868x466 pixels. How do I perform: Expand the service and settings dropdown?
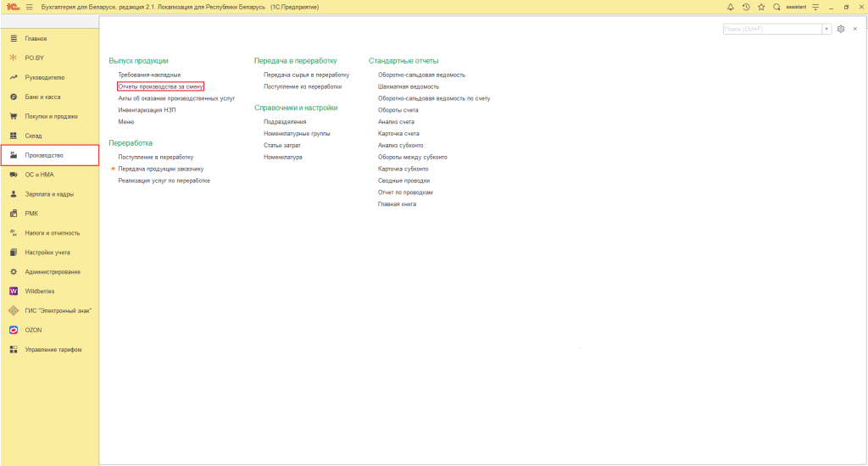[815, 7]
